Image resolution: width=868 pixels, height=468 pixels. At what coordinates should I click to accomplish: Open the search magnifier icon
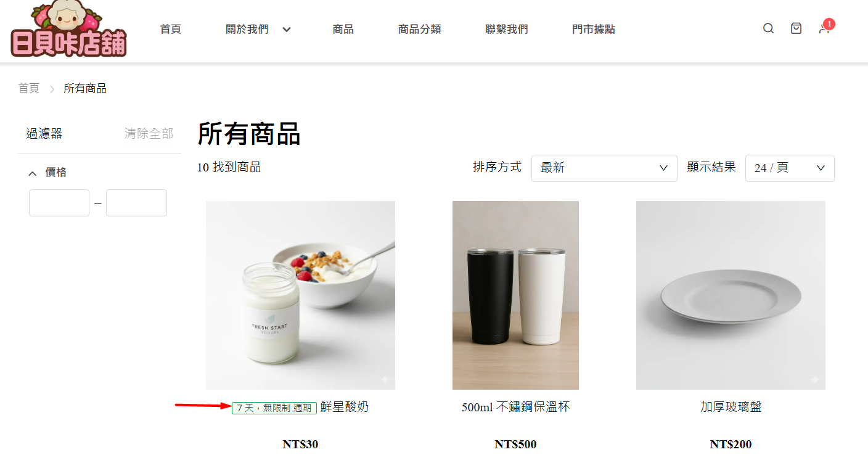pyautogui.click(x=768, y=28)
